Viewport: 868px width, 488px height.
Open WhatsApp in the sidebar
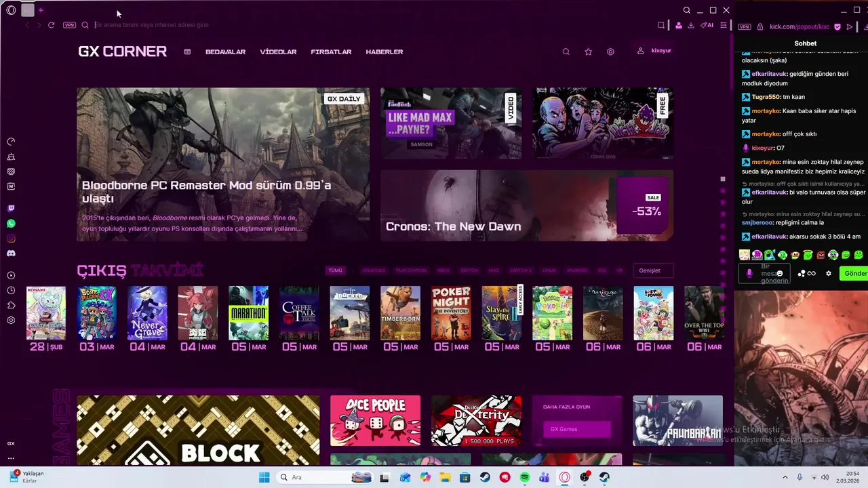pyautogui.click(x=11, y=224)
